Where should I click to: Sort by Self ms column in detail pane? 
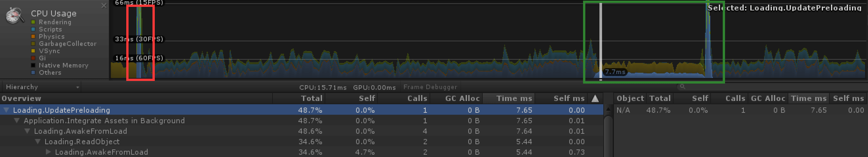[848, 98]
